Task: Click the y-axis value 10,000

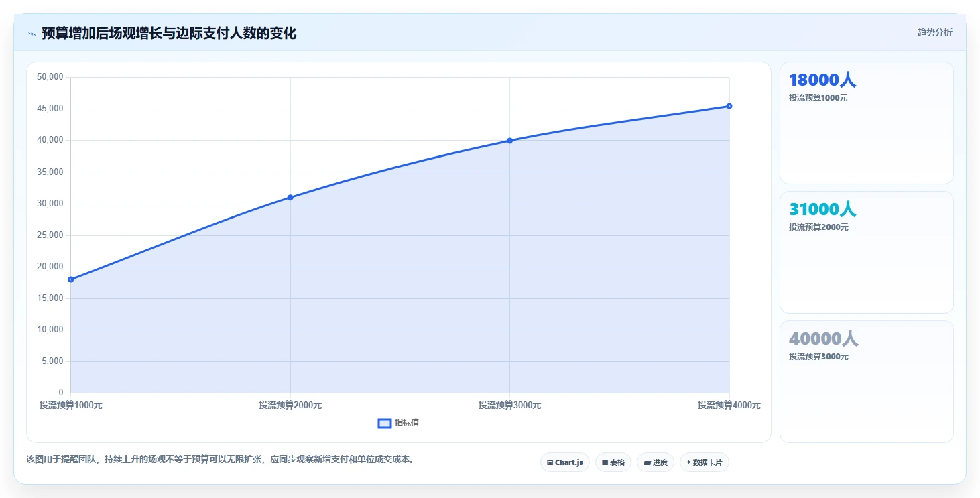Action: click(x=50, y=330)
